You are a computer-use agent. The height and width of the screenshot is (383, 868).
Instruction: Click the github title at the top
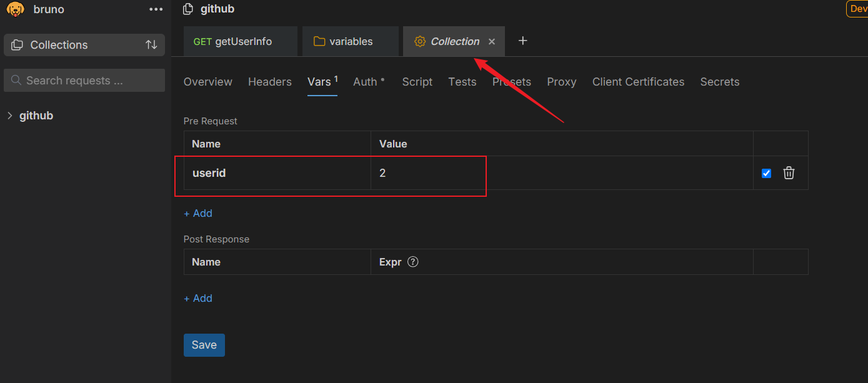217,9
